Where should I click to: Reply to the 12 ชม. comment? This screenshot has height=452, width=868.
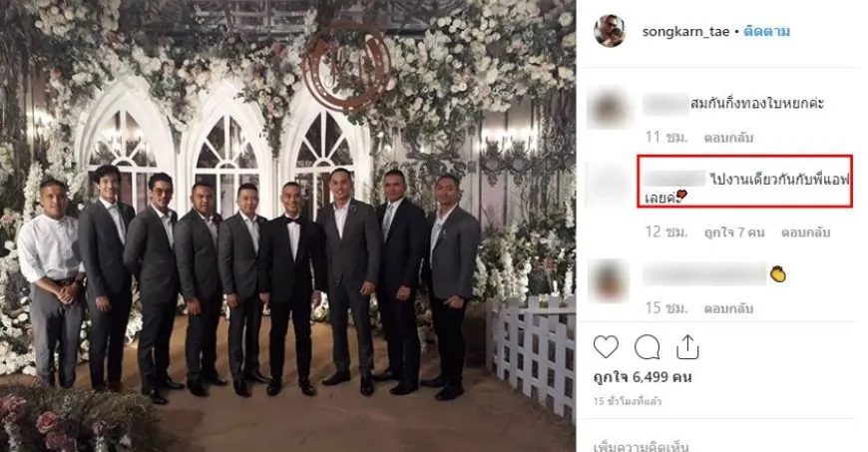(806, 231)
